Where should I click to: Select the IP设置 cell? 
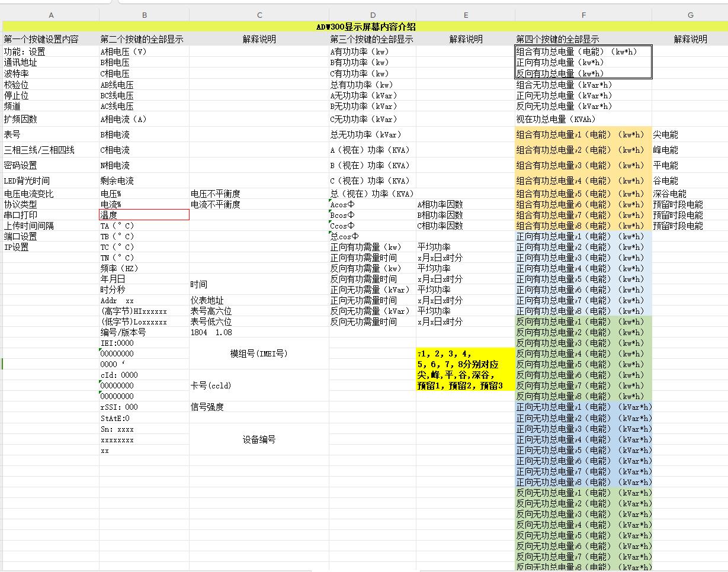(51, 247)
